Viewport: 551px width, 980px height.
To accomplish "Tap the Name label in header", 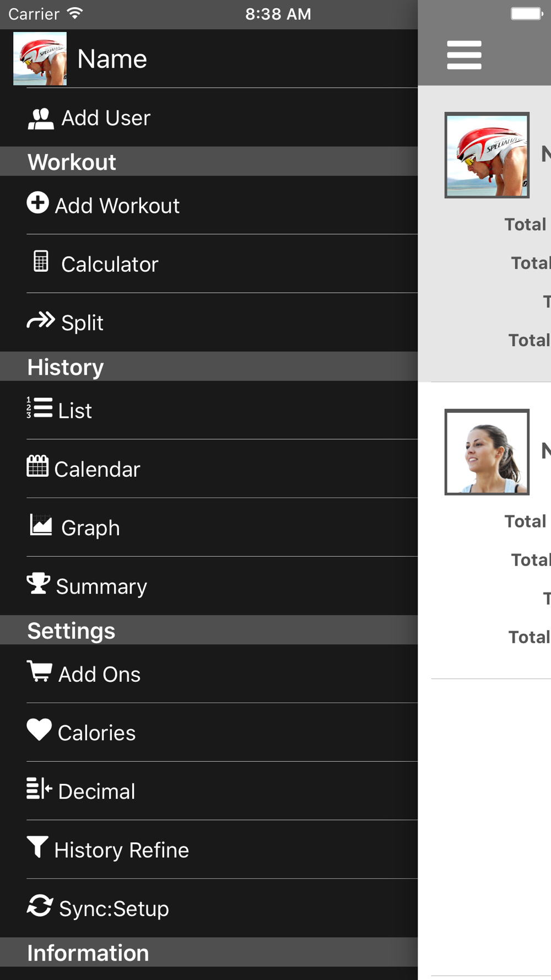I will point(112,59).
